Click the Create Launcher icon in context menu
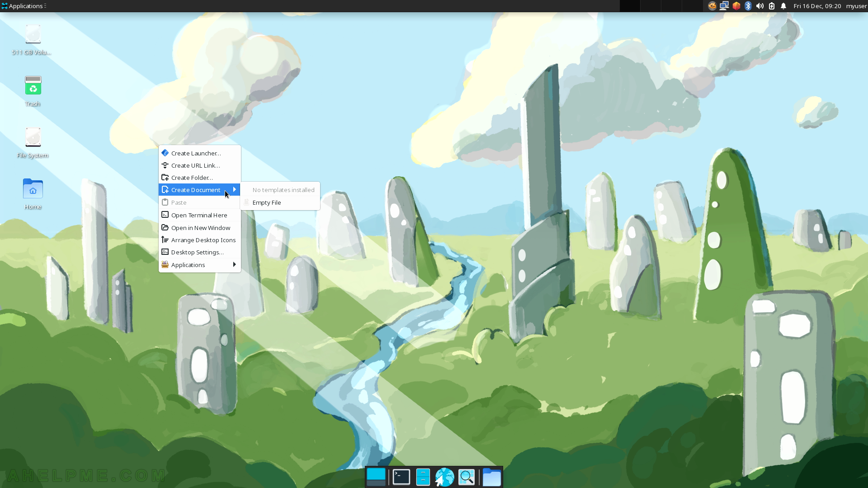This screenshot has height=488, width=868. 165,153
